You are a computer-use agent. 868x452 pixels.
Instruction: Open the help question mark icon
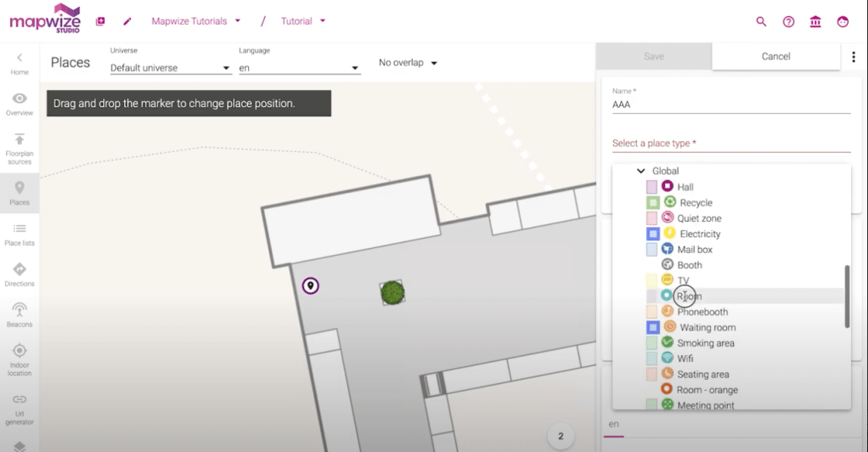[x=788, y=21]
